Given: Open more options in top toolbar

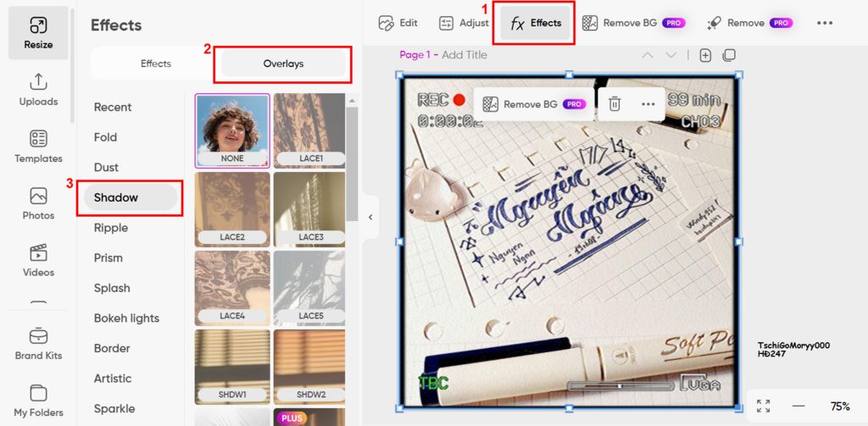Looking at the screenshot, I should coord(825,23).
